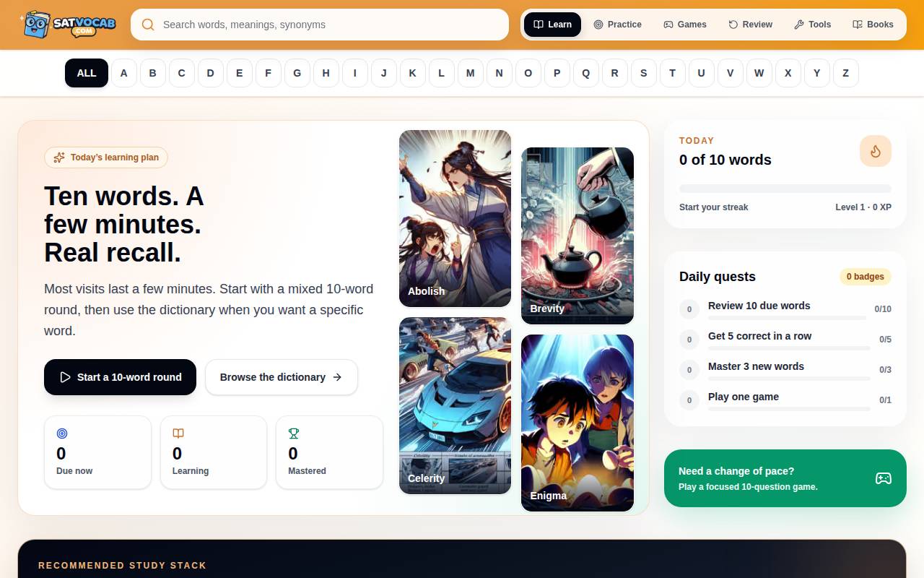Select the ALL letter filter
The height and width of the screenshot is (578, 924).
pos(87,73)
